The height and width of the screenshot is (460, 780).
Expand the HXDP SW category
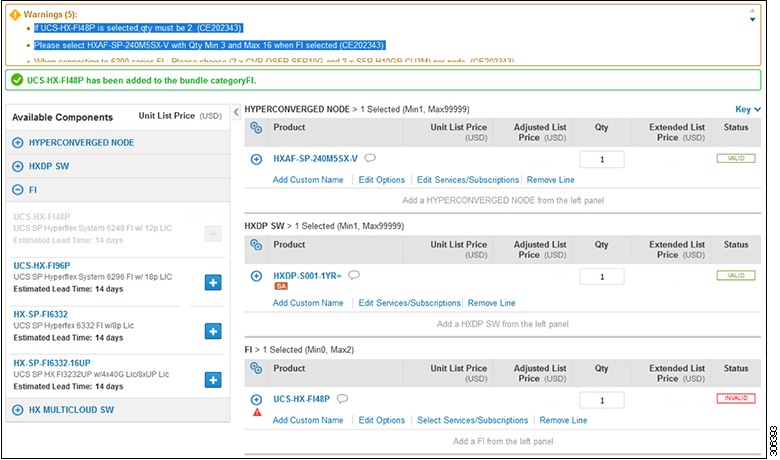(18, 166)
